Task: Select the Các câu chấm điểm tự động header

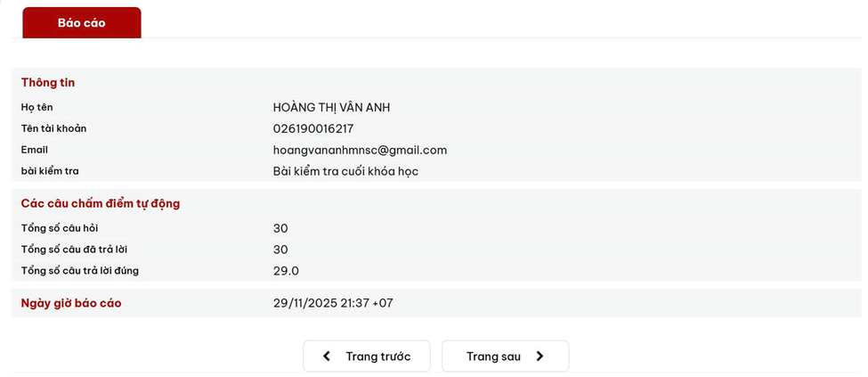Action: [101, 204]
